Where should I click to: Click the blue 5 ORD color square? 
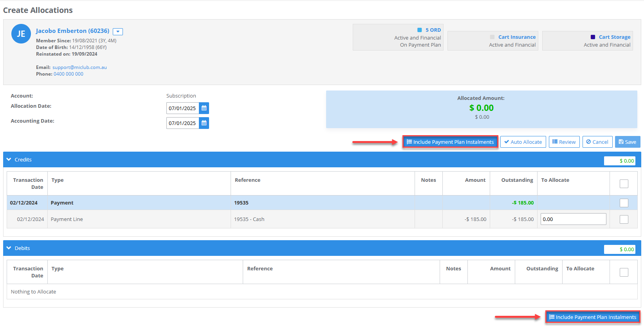coord(420,30)
